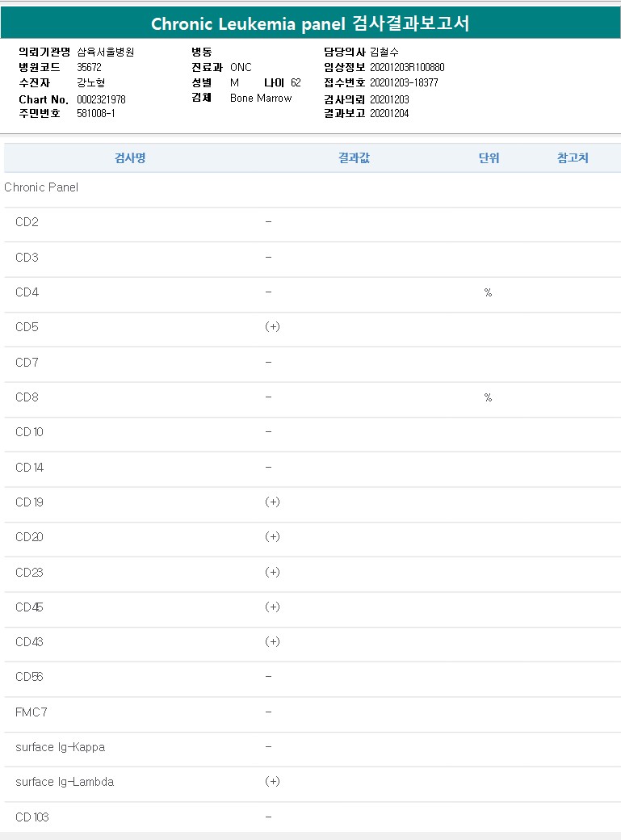
Task: Click the department value ONC
Action: pyautogui.click(x=241, y=68)
